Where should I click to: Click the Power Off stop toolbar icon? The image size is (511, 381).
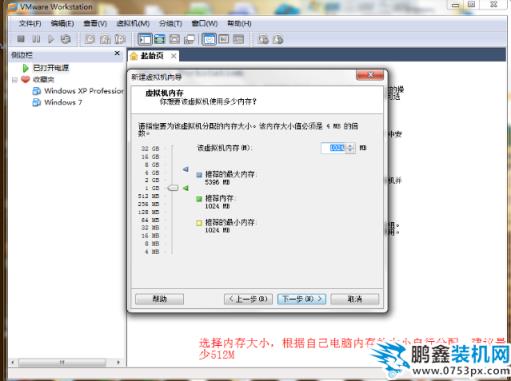[x=21, y=39]
